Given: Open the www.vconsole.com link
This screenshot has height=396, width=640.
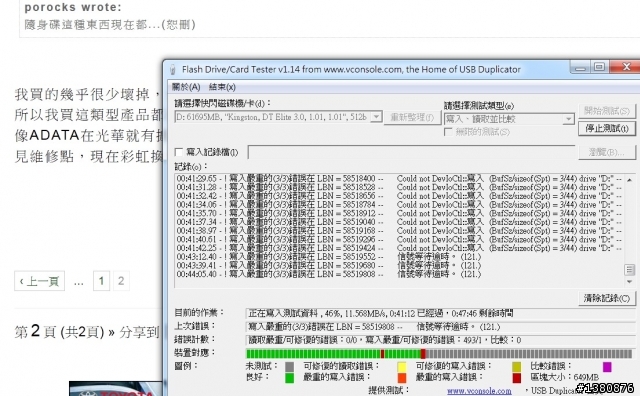Looking at the screenshot, I should [x=479, y=391].
